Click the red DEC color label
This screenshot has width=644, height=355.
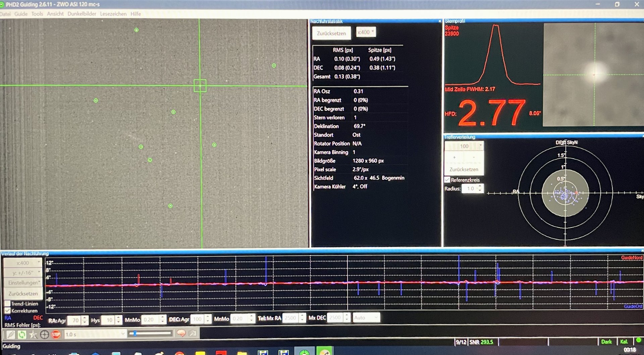point(38,318)
